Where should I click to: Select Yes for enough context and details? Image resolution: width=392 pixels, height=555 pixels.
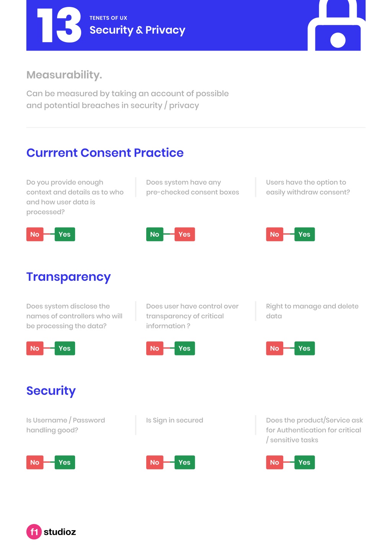(x=65, y=234)
